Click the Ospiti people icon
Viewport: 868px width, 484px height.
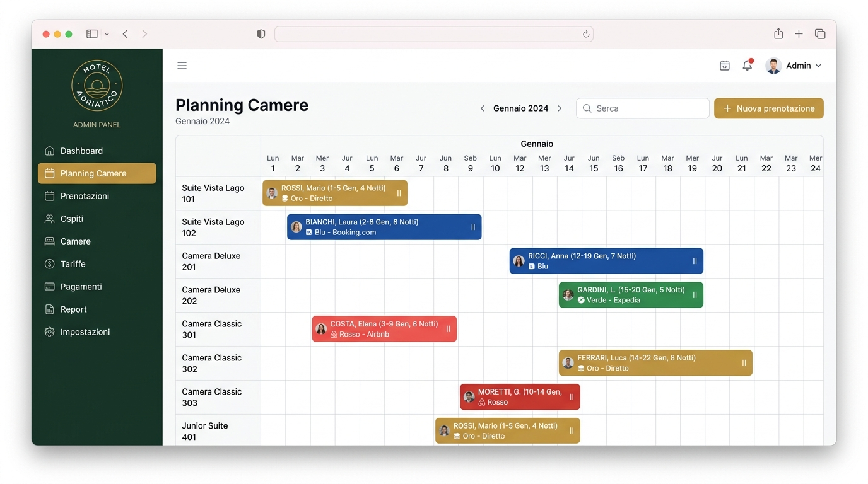(50, 219)
